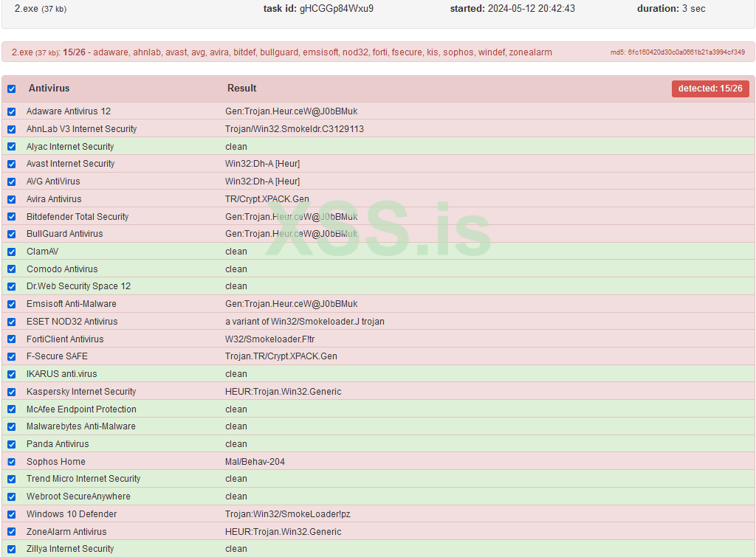Toggle the Emsisoft Anti-Malware checkbox
756x557 pixels.
[12, 304]
